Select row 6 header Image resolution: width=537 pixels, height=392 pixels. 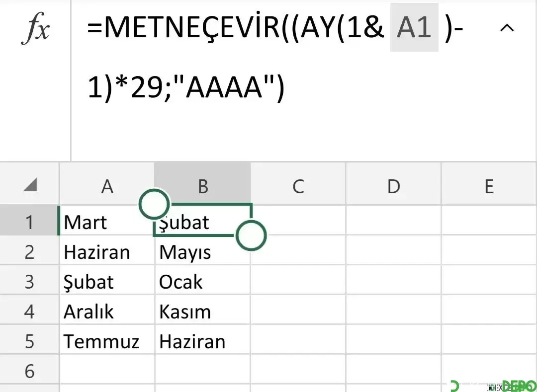point(29,370)
